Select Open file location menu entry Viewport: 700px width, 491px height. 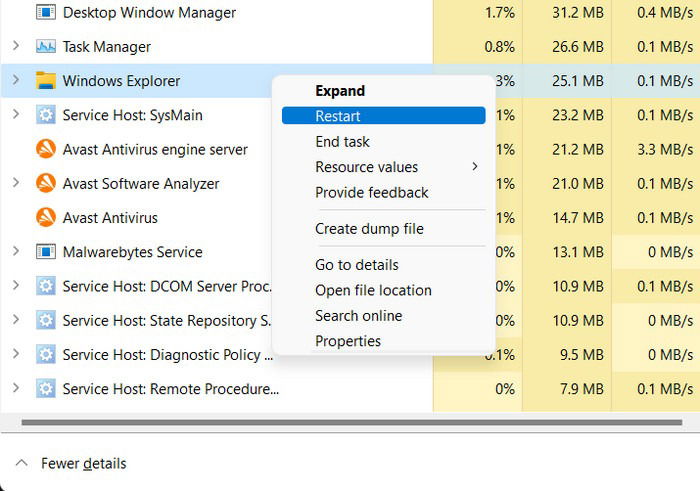point(373,290)
